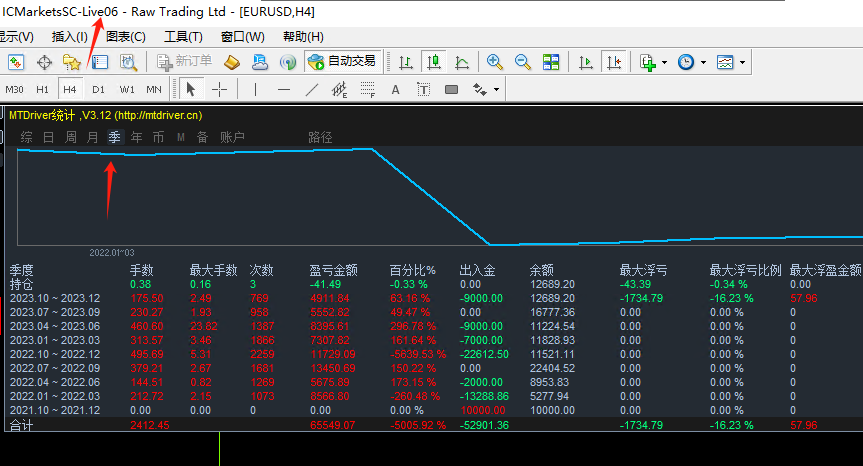Switch to the 日 daily tab
This screenshot has width=863, height=466.
pos(48,137)
